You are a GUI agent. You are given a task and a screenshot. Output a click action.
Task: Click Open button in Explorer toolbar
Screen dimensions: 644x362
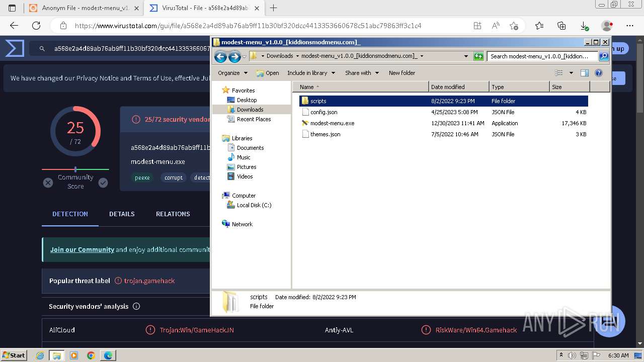pyautogui.click(x=268, y=73)
